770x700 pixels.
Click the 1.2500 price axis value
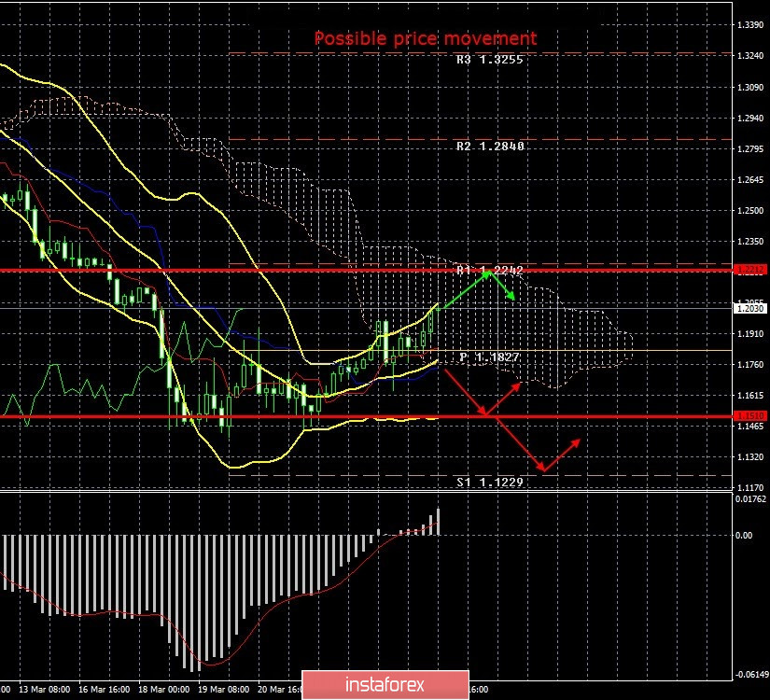[x=750, y=211]
